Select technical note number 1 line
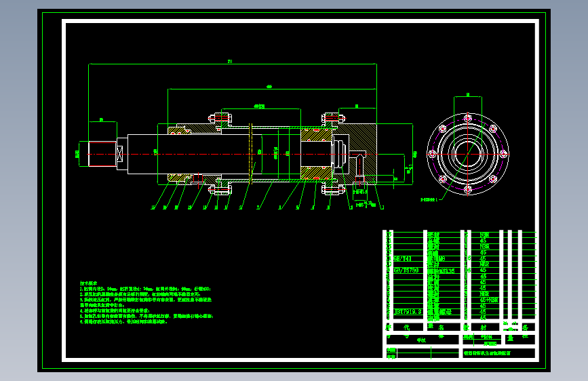 [x=146, y=289]
